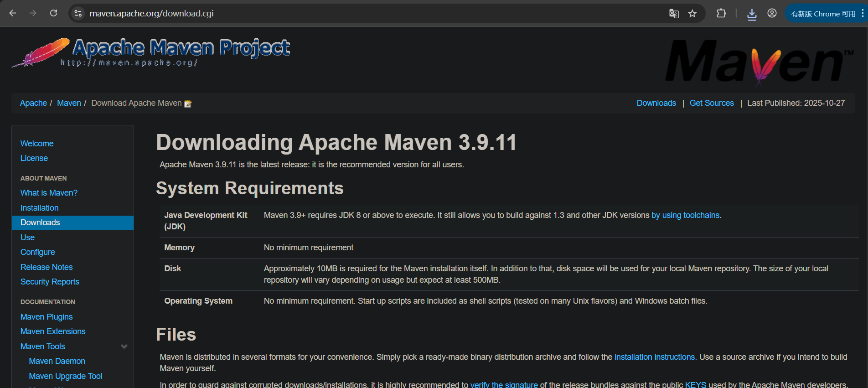Bookmark this page with star icon

[692, 14]
